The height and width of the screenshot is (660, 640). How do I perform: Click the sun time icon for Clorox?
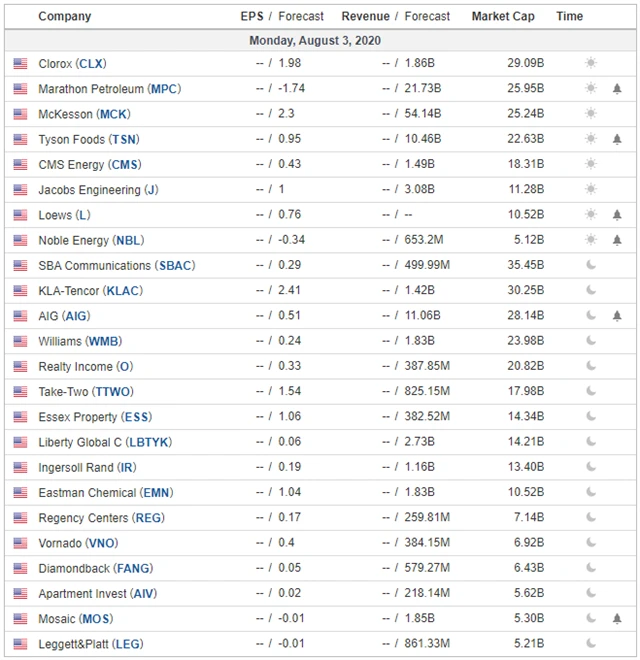(x=591, y=63)
